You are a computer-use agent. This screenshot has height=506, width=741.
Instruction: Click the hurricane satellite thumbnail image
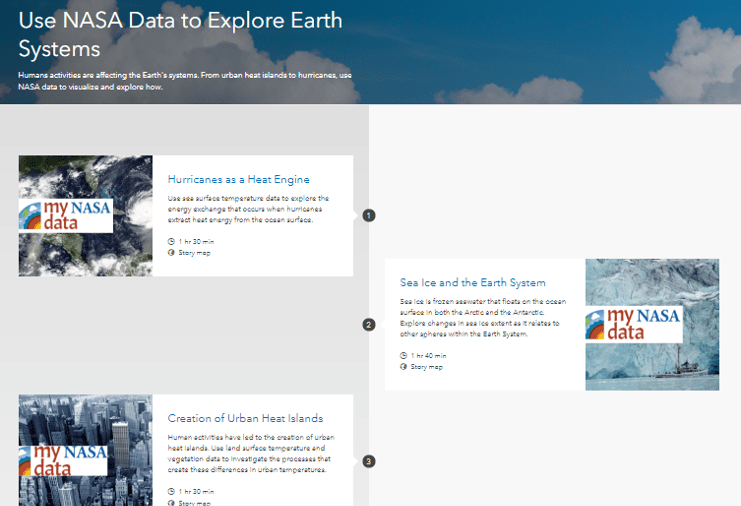tap(86, 216)
